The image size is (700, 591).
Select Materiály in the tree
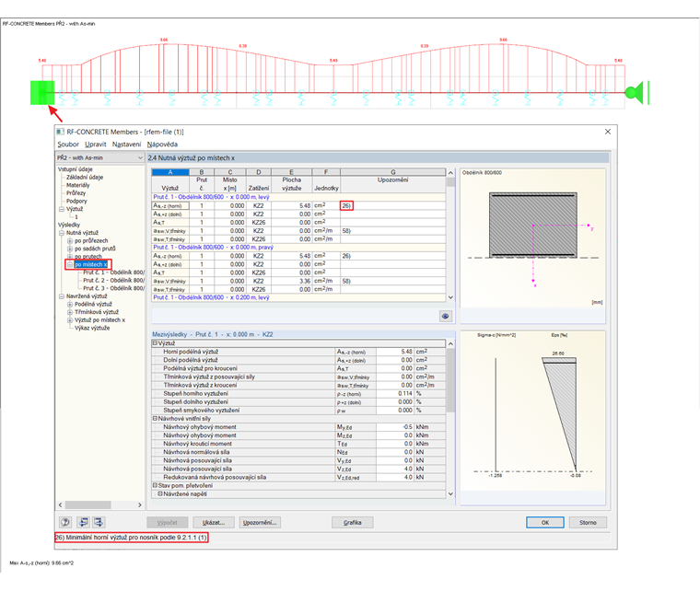tap(77, 185)
